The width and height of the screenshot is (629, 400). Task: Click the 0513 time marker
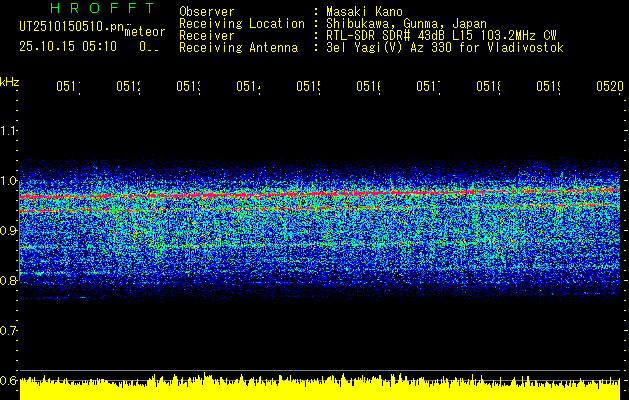(x=188, y=87)
